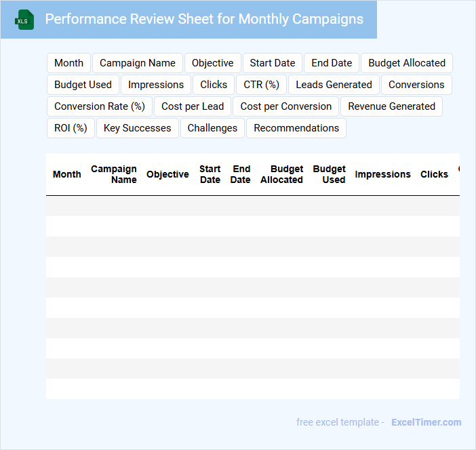
Task: Select the Month tag
Action: [68, 63]
